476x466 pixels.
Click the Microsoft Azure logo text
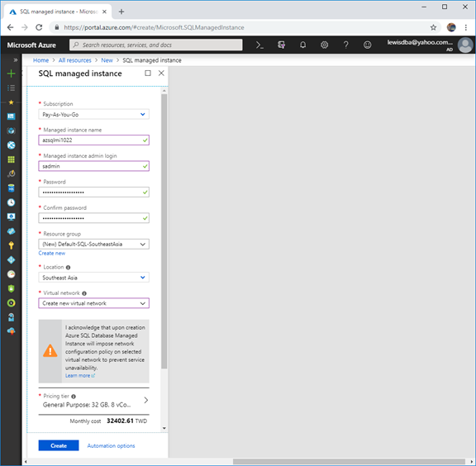(31, 45)
